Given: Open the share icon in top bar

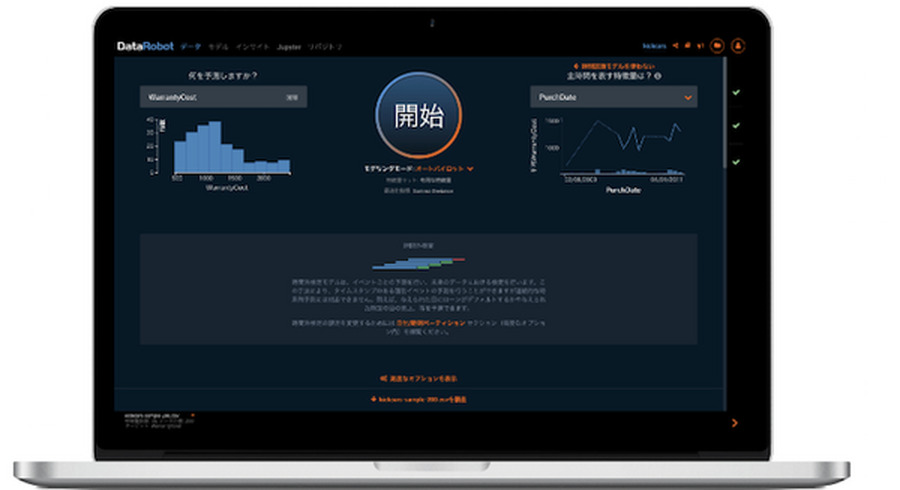Looking at the screenshot, I should pyautogui.click(x=676, y=46).
